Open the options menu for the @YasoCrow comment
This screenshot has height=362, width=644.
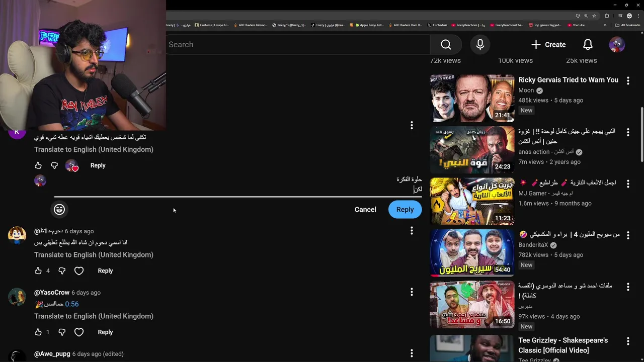tap(412, 292)
